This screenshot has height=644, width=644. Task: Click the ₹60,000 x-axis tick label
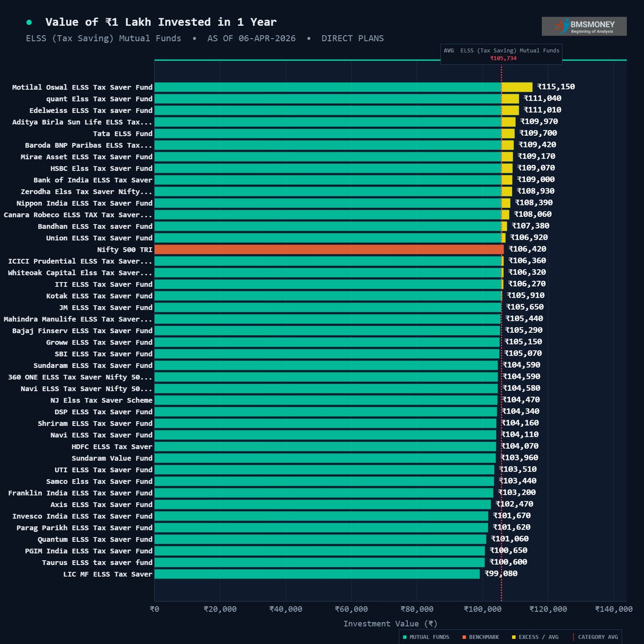coord(352,609)
